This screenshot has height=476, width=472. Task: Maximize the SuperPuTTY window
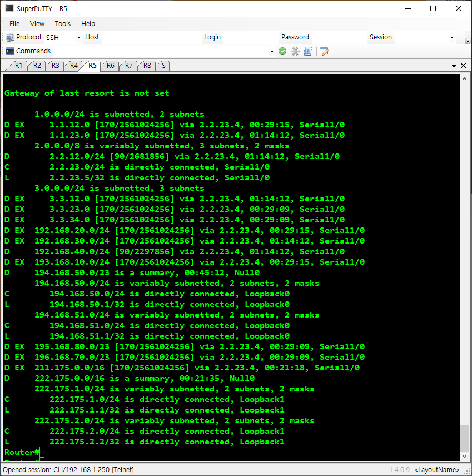point(433,8)
